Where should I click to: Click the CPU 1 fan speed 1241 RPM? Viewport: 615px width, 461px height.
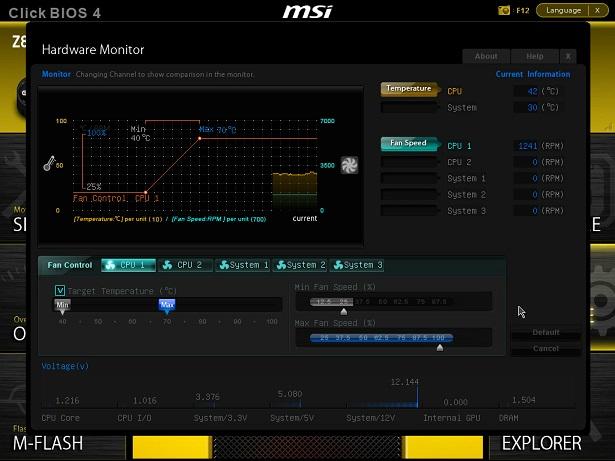coord(527,146)
